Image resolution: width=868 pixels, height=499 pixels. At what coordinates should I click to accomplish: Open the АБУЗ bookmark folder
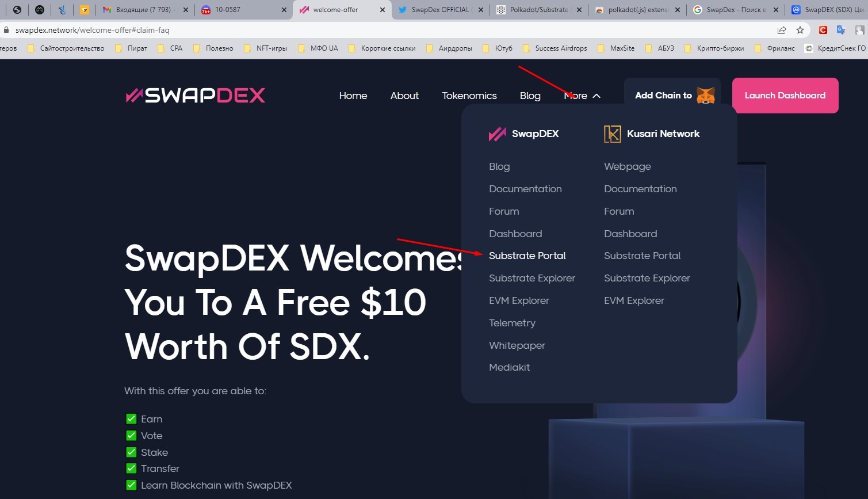[x=660, y=48]
